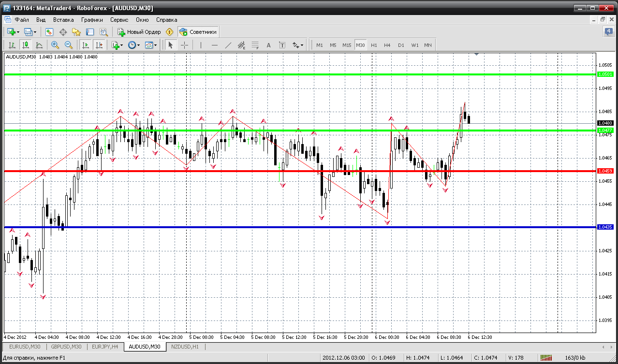Select the crosshair tool

tap(184, 45)
